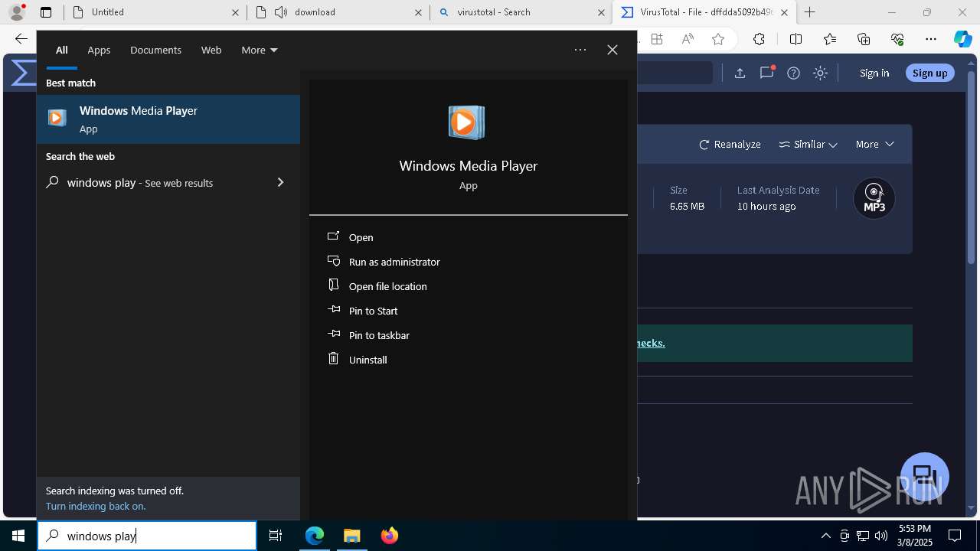Open search panel options ellipsis
The image size is (980, 551).
point(580,50)
